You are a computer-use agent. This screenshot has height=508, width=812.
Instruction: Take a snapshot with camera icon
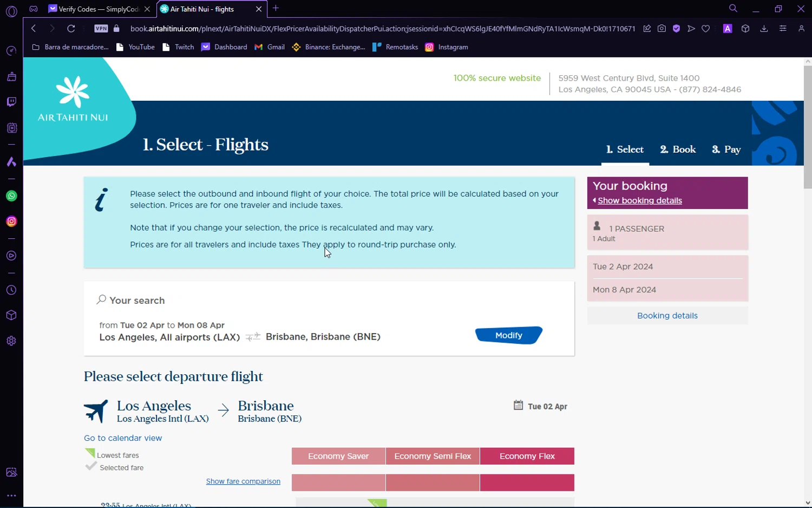click(x=662, y=29)
